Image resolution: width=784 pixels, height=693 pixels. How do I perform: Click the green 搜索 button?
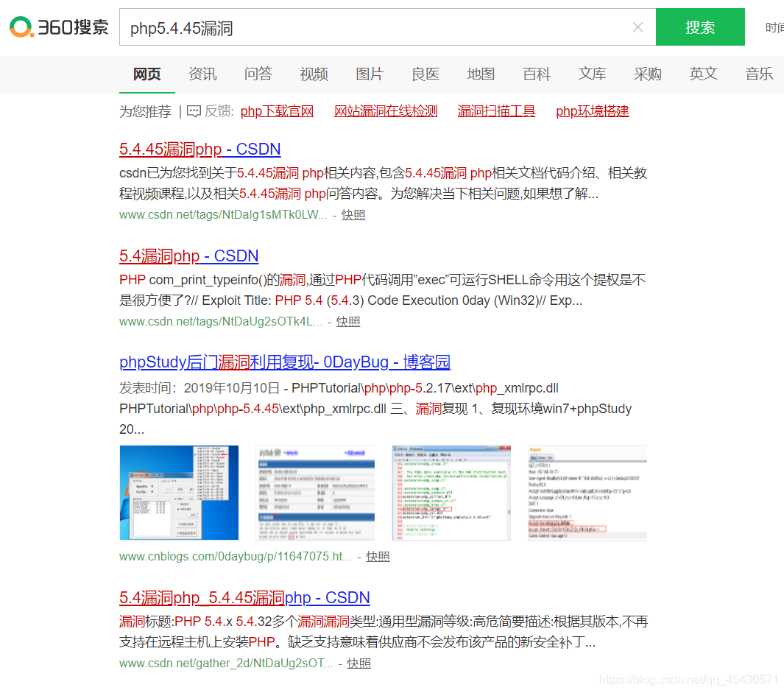700,27
